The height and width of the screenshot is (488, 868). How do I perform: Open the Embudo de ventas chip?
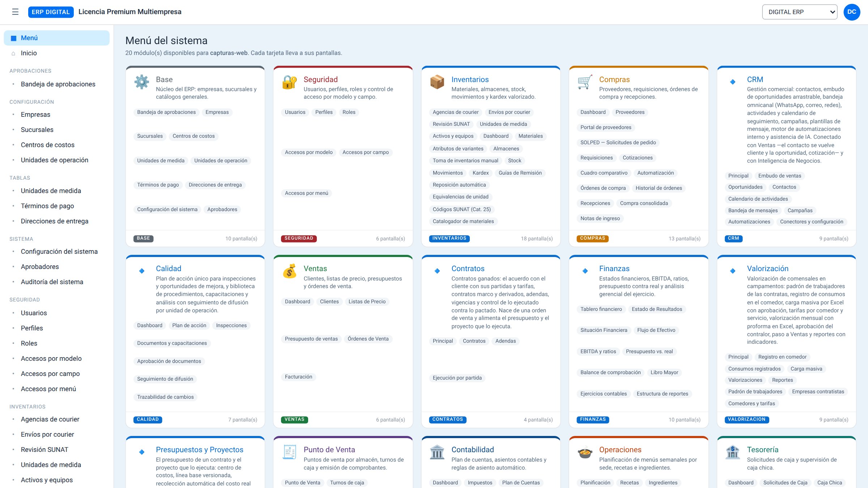[779, 176]
